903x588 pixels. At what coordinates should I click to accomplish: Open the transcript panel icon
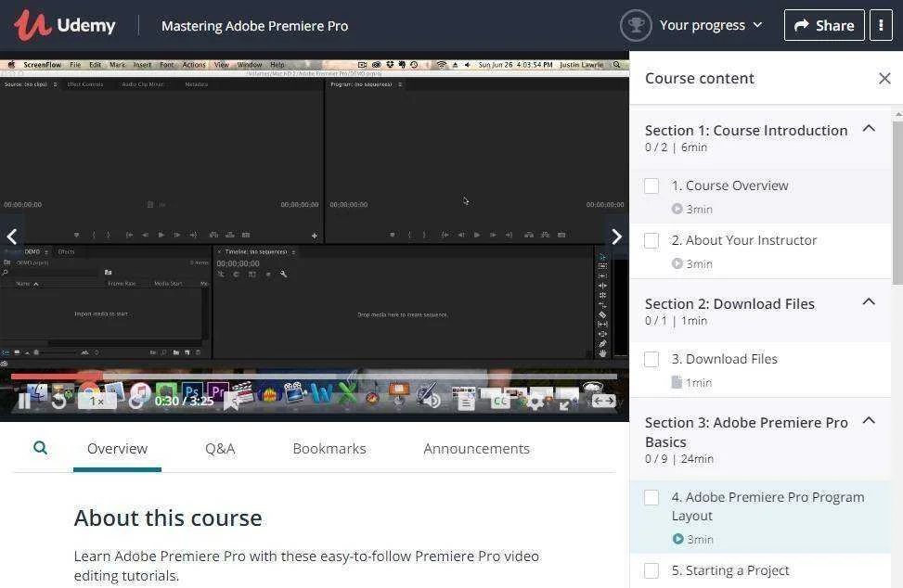[x=466, y=403]
